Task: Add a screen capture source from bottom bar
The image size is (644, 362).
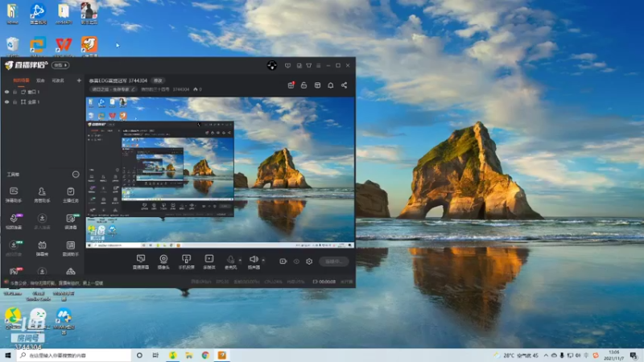Action: pos(140,261)
